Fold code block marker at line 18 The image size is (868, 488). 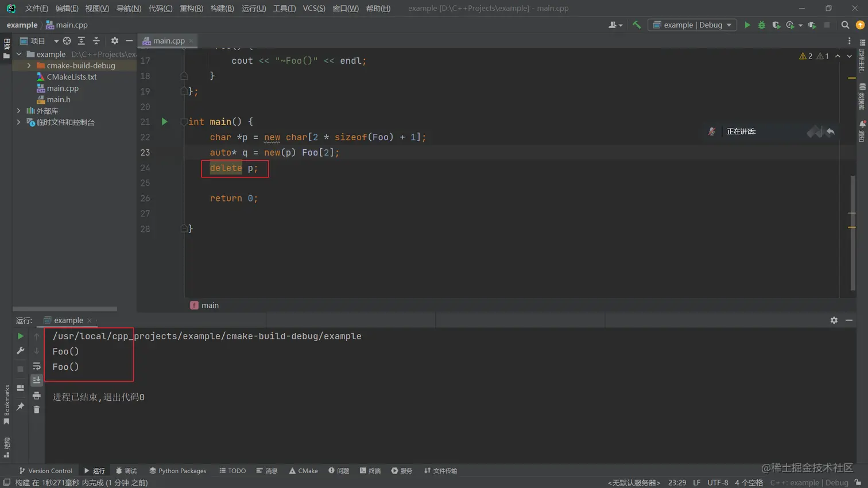[x=184, y=76]
